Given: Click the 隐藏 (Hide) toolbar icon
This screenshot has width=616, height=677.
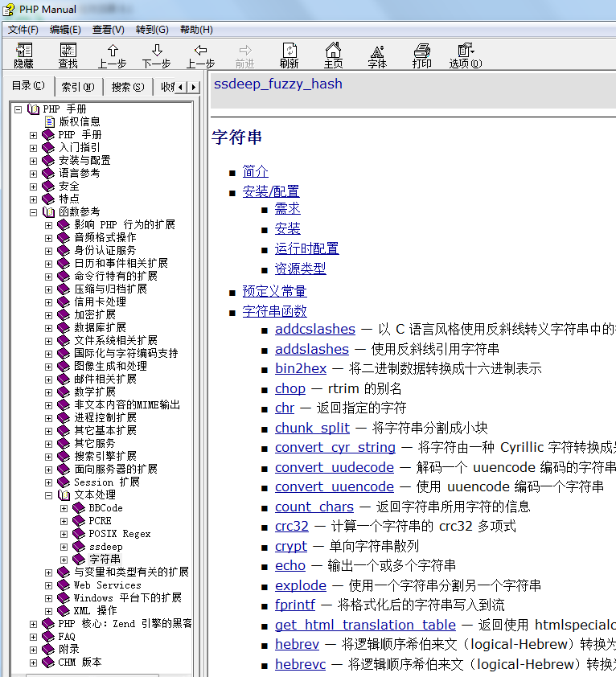Looking at the screenshot, I should 24,51.
